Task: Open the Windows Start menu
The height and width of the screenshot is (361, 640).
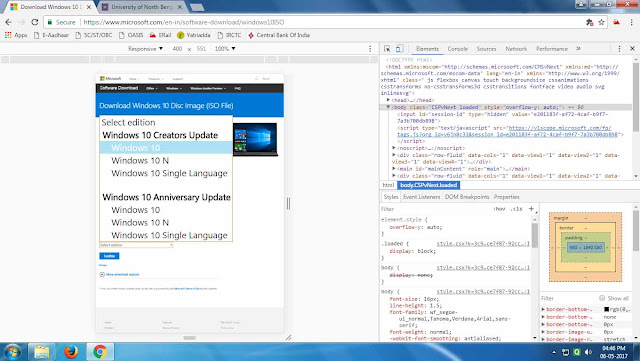Action: (13, 352)
